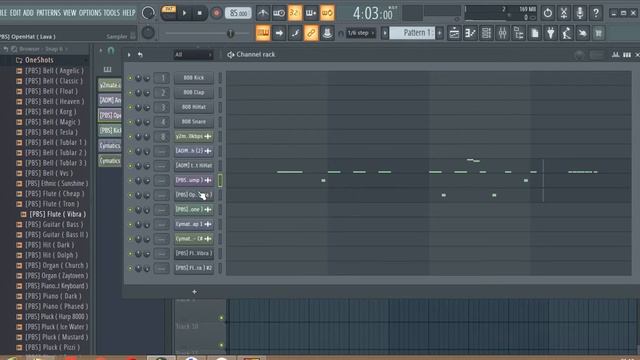
Task: Add new pattern with plus beside Pattern 1
Action: 440,33
